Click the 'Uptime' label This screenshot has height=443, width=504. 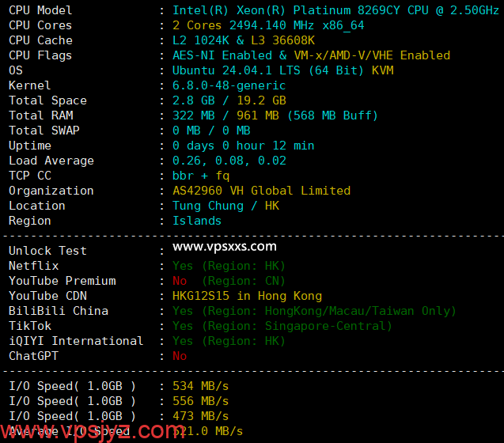click(x=29, y=146)
